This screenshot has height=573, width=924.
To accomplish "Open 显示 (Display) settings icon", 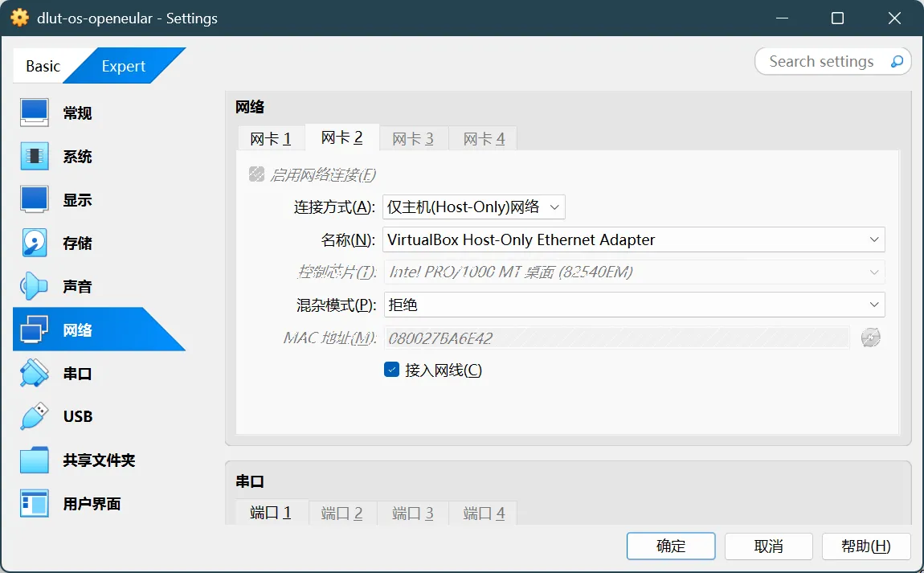I will tap(35, 200).
